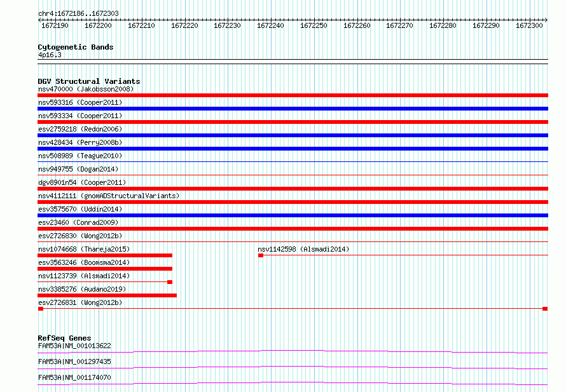
Task: Open the esv23460 (Conrad2009) variant label
Action: pyautogui.click(x=78, y=222)
